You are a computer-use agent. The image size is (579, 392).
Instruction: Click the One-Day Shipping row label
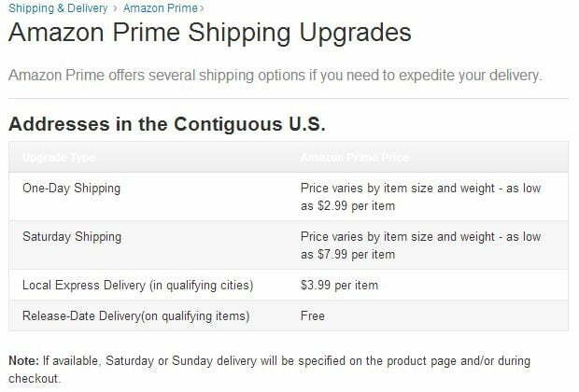click(71, 189)
